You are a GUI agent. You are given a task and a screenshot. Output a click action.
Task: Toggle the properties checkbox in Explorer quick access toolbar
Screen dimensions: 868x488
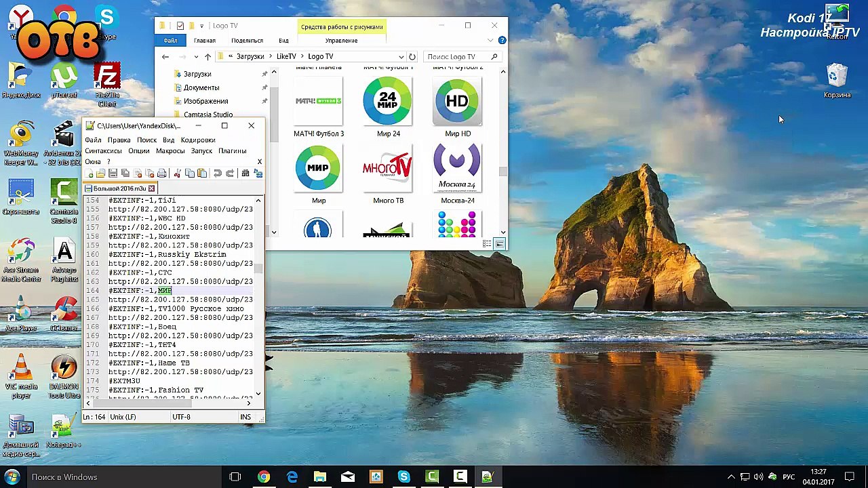pyautogui.click(x=180, y=26)
